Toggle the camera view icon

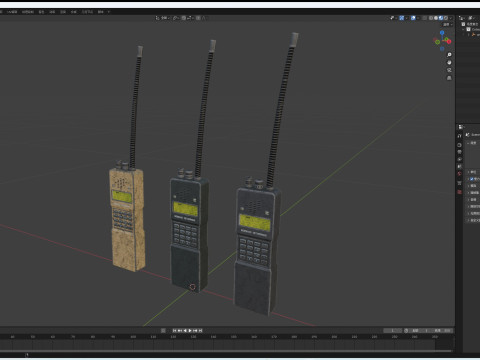pos(449,70)
